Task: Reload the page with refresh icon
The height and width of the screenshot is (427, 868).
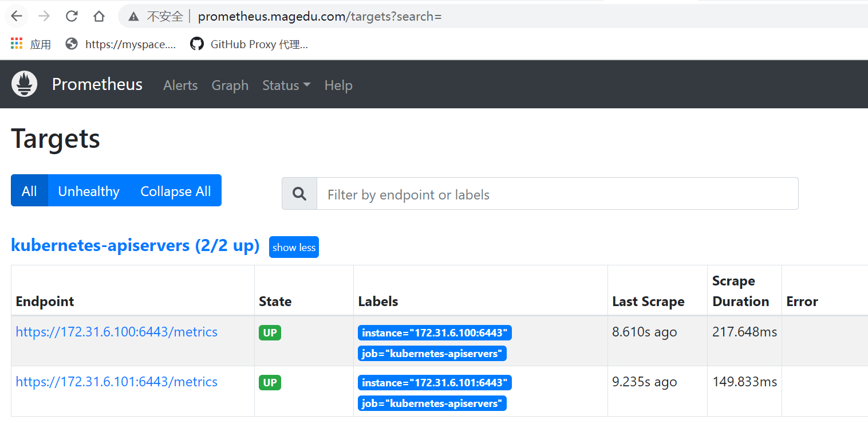Action: click(x=72, y=16)
